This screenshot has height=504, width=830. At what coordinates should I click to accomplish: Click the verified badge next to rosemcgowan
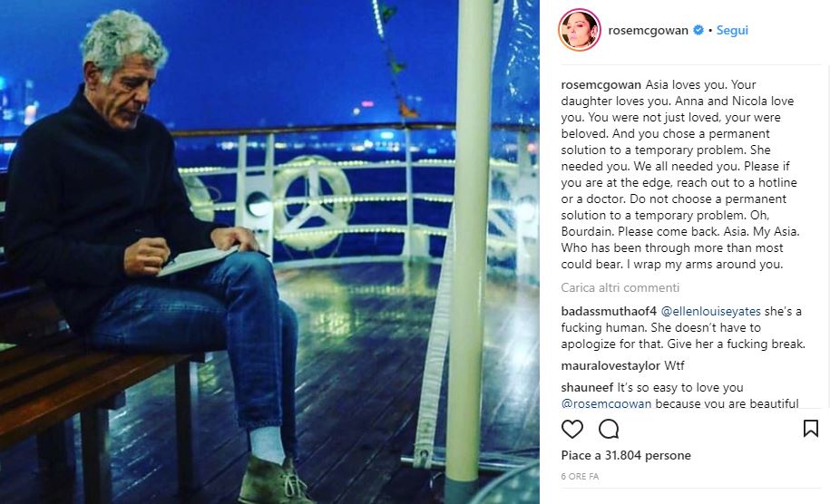[698, 30]
